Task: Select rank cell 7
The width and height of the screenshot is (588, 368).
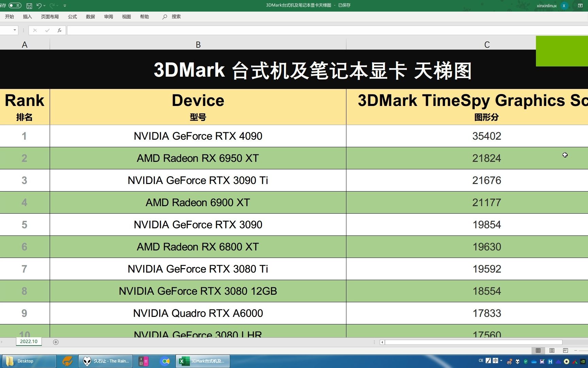Action: pos(24,269)
